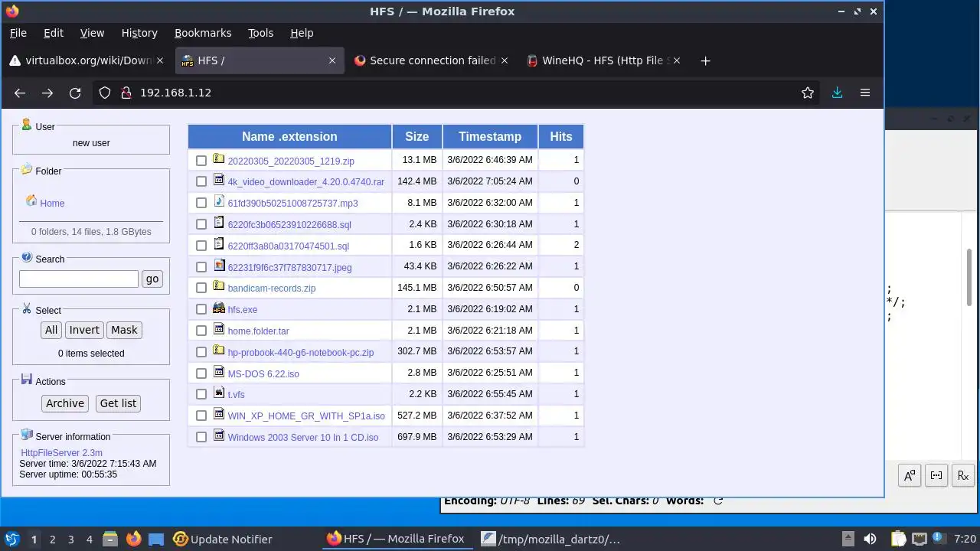Click the music icon beside the mp3 file
The image size is (980, 551).
point(219,201)
